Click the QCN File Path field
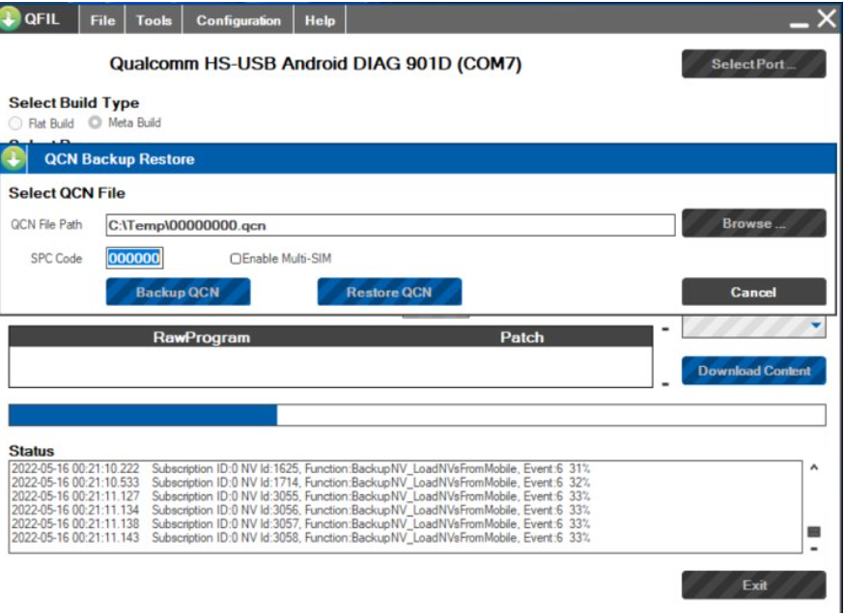Screen dimensions: 844x616 (390, 225)
